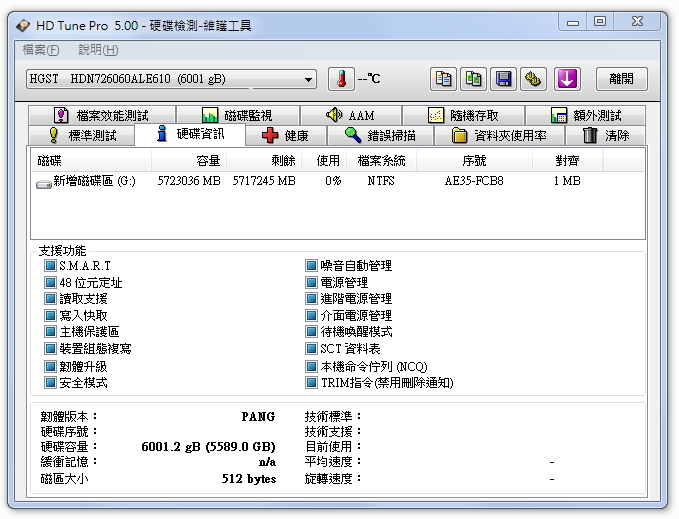Click the copy text to clipboard icon

tap(444, 79)
